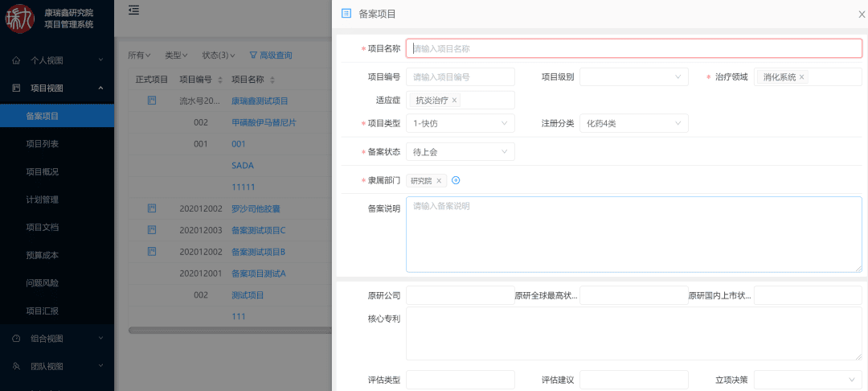Open the 11111 project link
The image size is (868, 391).
pyautogui.click(x=243, y=187)
